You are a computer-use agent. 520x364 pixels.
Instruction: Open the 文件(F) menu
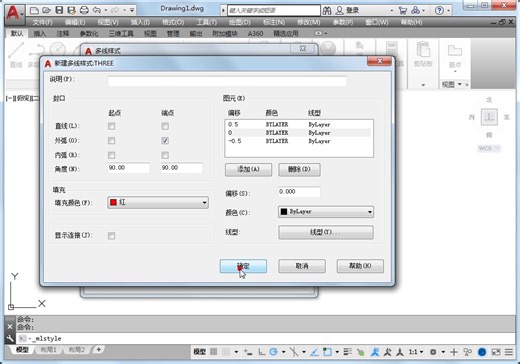click(43, 22)
